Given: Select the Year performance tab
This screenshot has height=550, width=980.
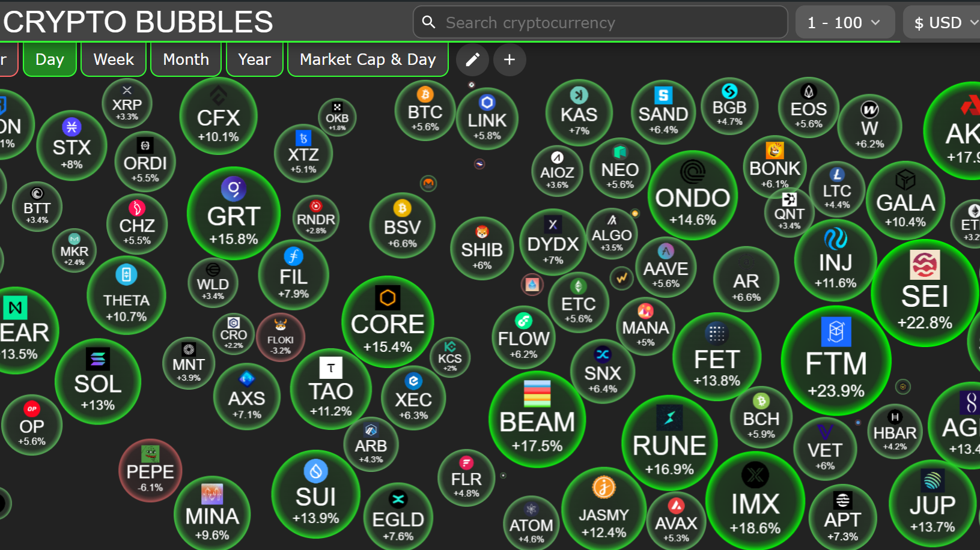Looking at the screenshot, I should point(254,59).
